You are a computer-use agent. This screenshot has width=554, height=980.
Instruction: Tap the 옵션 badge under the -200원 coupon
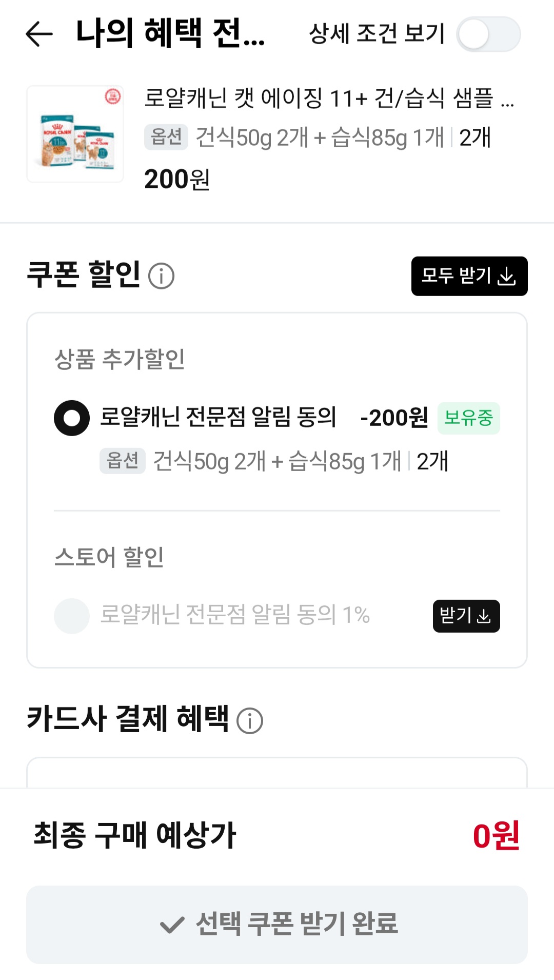[122, 460]
